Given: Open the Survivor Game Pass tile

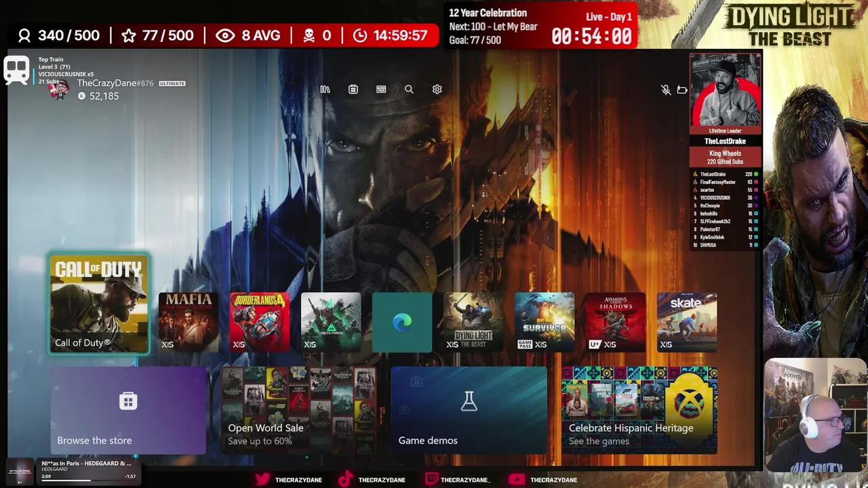Looking at the screenshot, I should (x=545, y=323).
